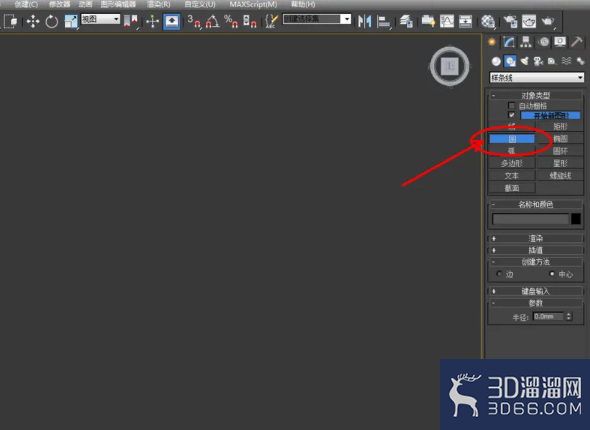Image resolution: width=590 pixels, height=430 pixels.
Task: Expand the 键盘输入 rollout
Action: (x=536, y=291)
